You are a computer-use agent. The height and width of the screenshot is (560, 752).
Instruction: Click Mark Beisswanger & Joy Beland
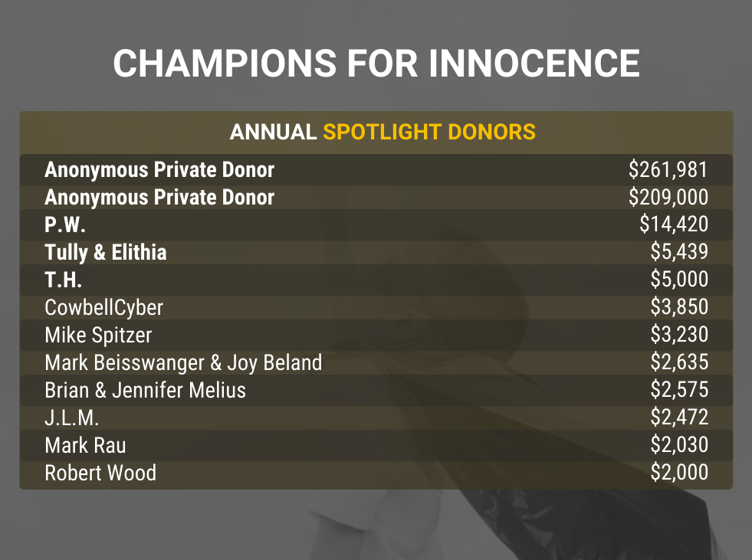pos(183,363)
